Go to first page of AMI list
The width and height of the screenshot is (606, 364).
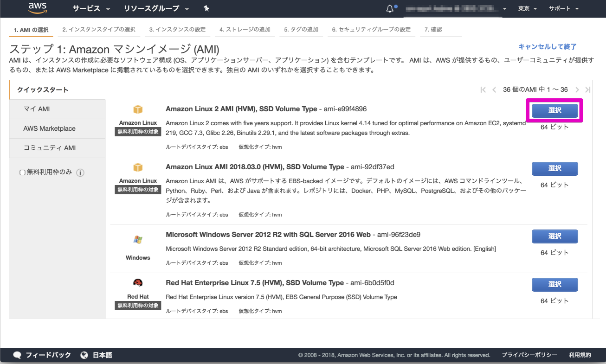click(x=483, y=89)
